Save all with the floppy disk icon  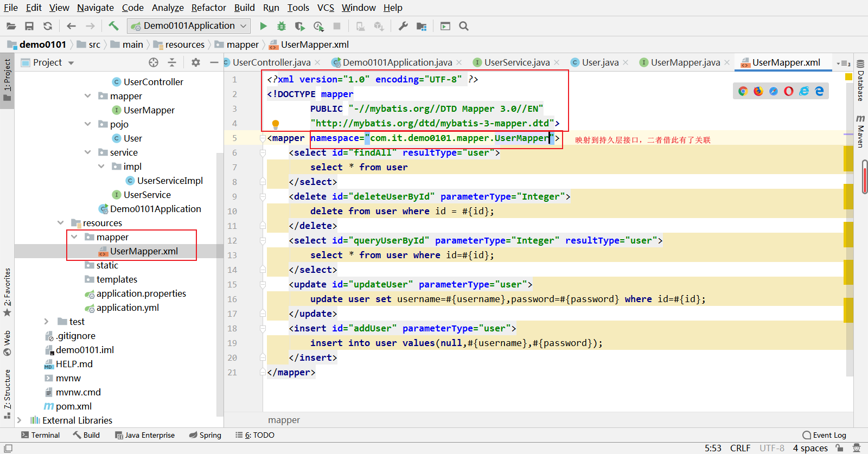(29, 26)
